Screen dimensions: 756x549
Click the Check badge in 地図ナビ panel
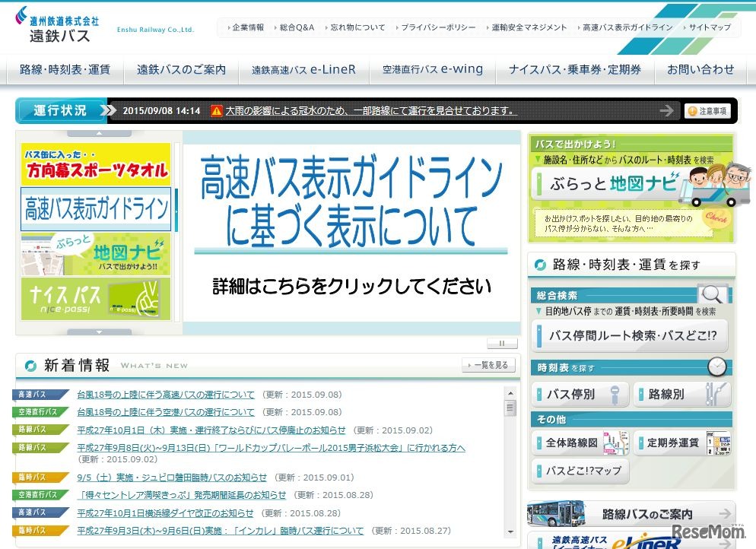click(x=716, y=218)
